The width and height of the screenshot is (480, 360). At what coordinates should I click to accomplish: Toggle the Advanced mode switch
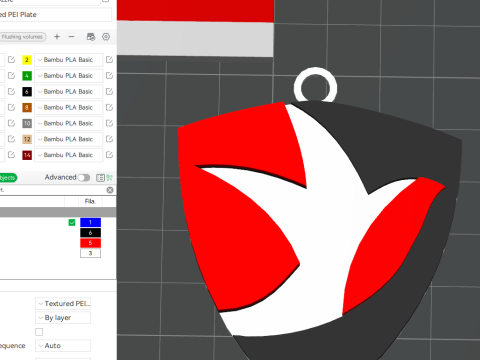[84, 178]
